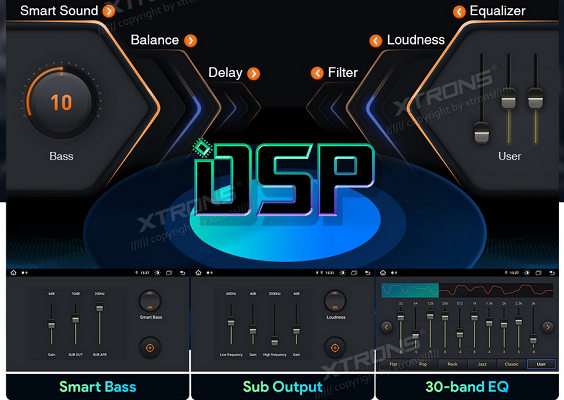Click the orange arrow next to Balance
The image size is (564, 400).
tap(191, 41)
